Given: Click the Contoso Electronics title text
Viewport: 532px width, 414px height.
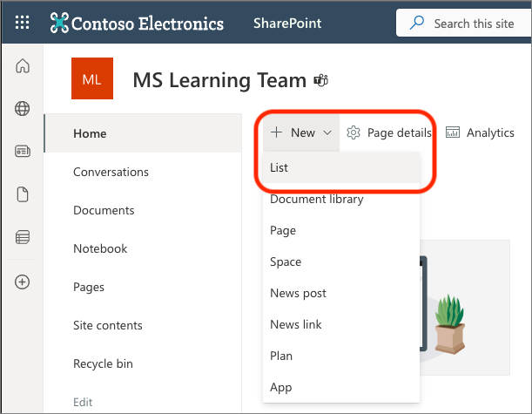Looking at the screenshot, I should pyautogui.click(x=148, y=24).
